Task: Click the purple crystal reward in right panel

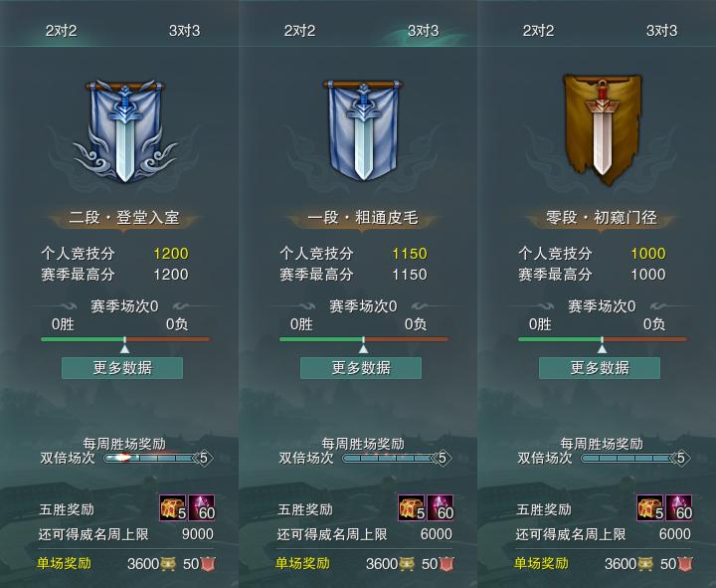Action: coord(679,507)
